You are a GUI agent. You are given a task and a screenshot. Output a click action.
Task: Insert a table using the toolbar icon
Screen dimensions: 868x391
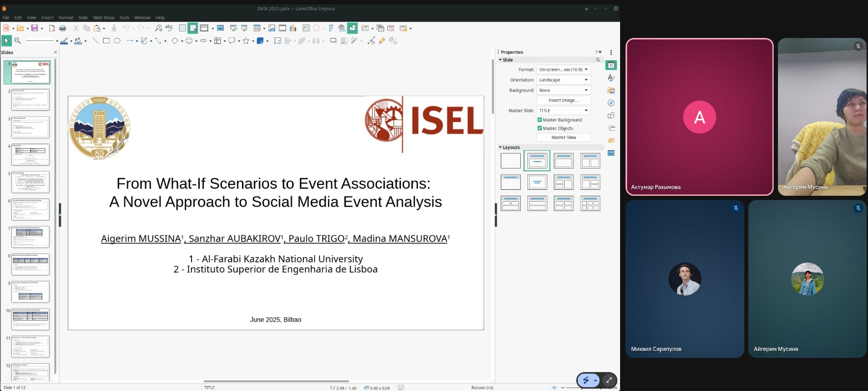coord(257,28)
